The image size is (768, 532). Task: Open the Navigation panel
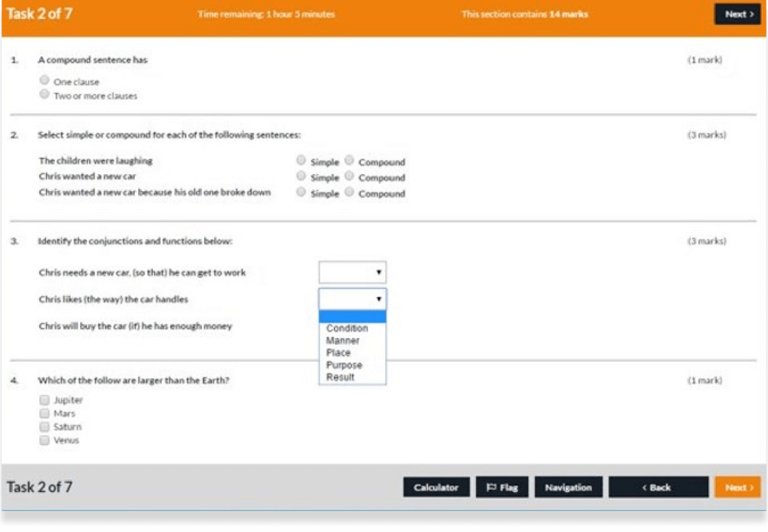568,487
